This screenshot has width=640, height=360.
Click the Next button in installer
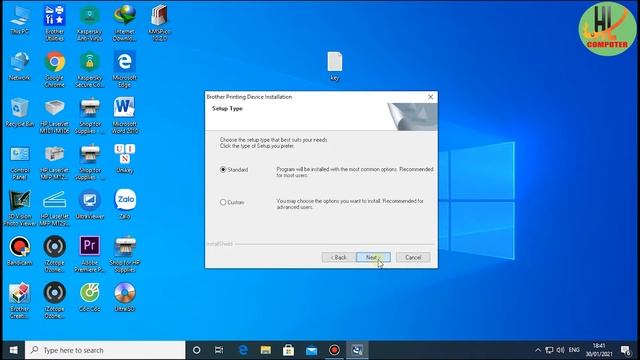(x=373, y=257)
